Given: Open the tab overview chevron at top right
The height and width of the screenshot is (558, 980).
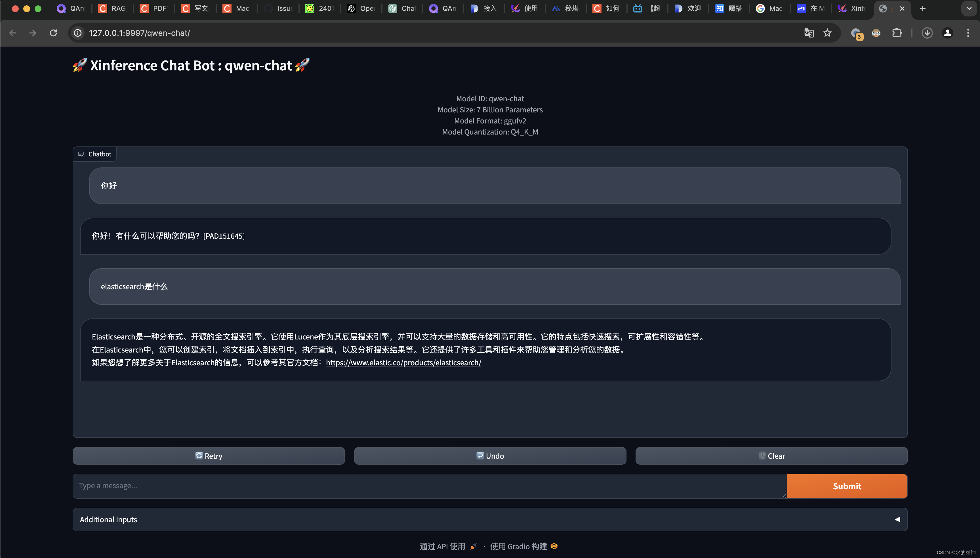Looking at the screenshot, I should coord(969,9).
